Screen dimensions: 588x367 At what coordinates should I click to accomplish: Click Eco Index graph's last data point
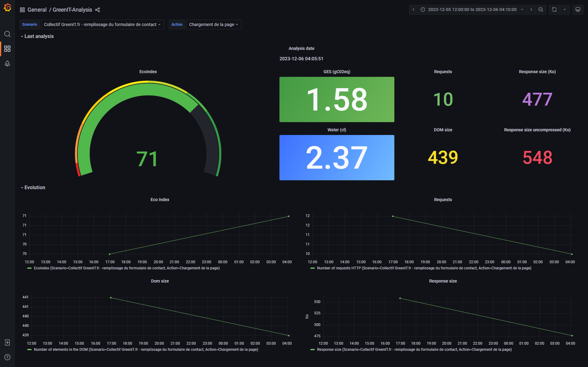289,216
